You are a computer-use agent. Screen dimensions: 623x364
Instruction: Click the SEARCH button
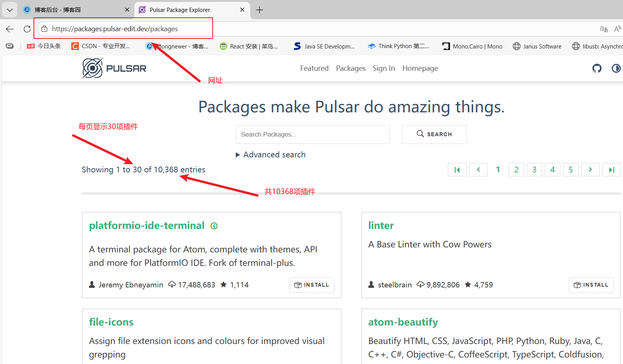434,135
